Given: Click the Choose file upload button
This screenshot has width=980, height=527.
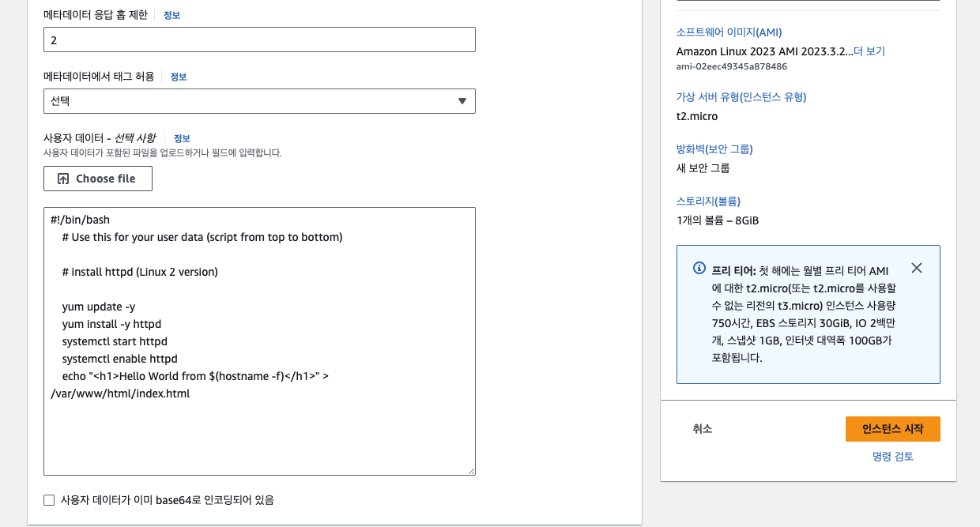Looking at the screenshot, I should click(x=98, y=179).
